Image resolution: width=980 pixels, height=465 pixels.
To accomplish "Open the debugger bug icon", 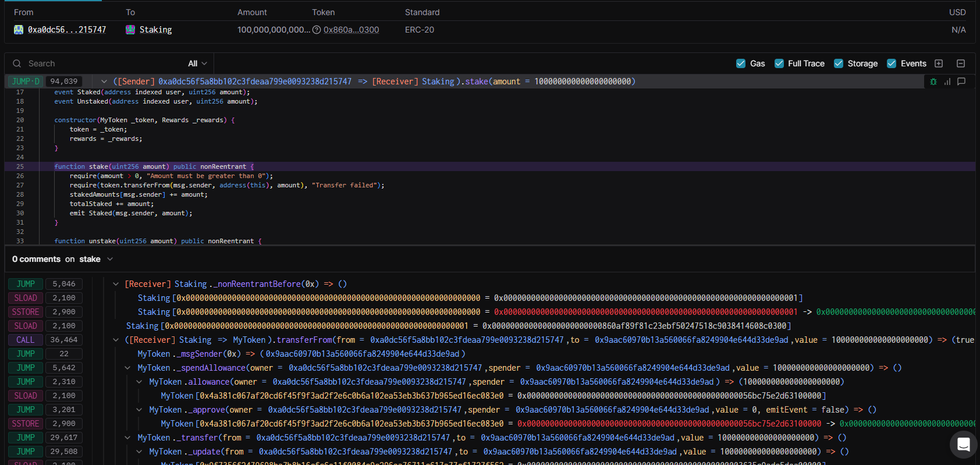I will (933, 81).
